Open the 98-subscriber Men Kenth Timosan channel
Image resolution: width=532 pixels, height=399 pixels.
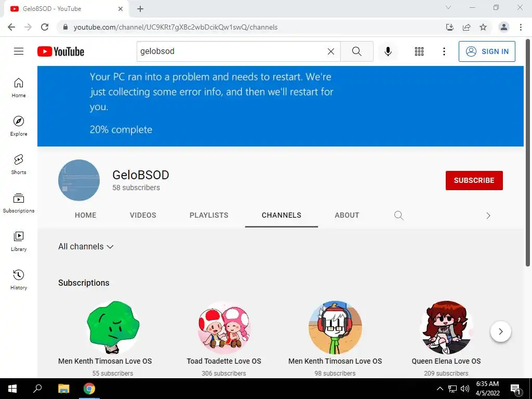point(335,361)
